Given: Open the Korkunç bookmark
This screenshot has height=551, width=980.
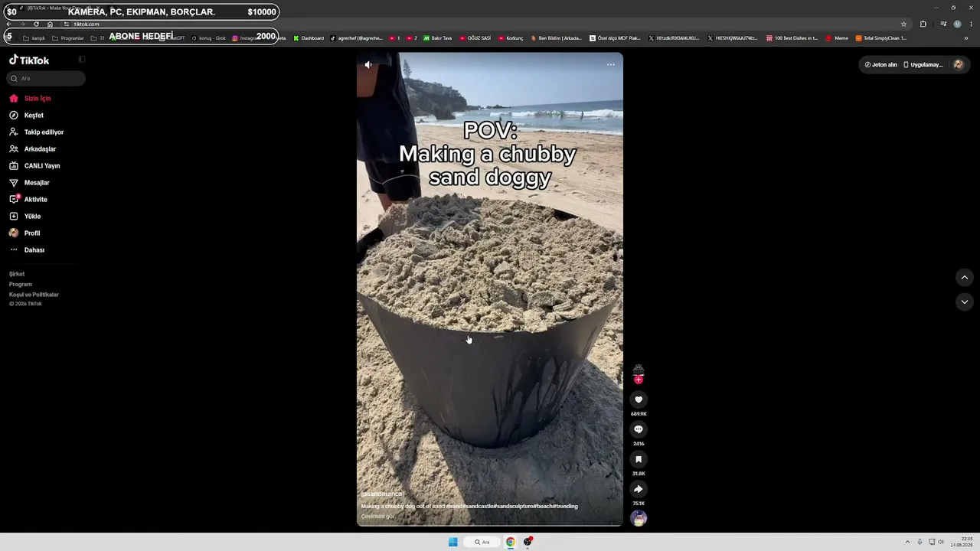Looking at the screenshot, I should 511,38.
